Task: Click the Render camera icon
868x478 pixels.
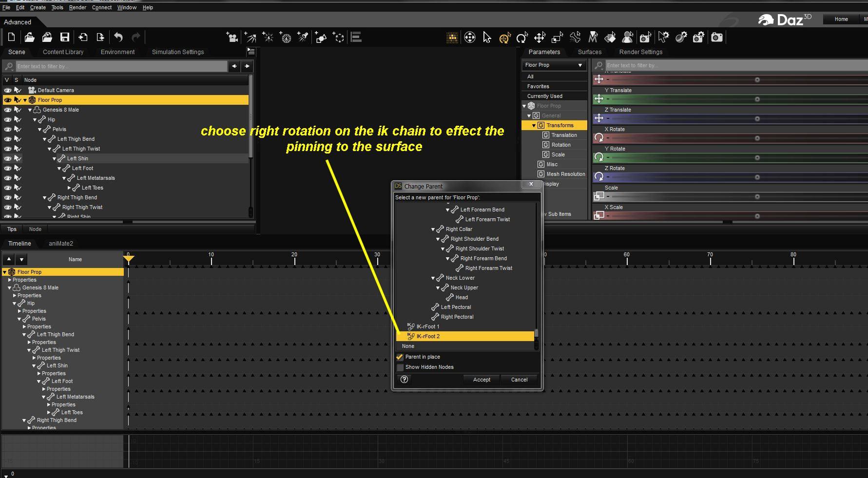Action: point(716,37)
